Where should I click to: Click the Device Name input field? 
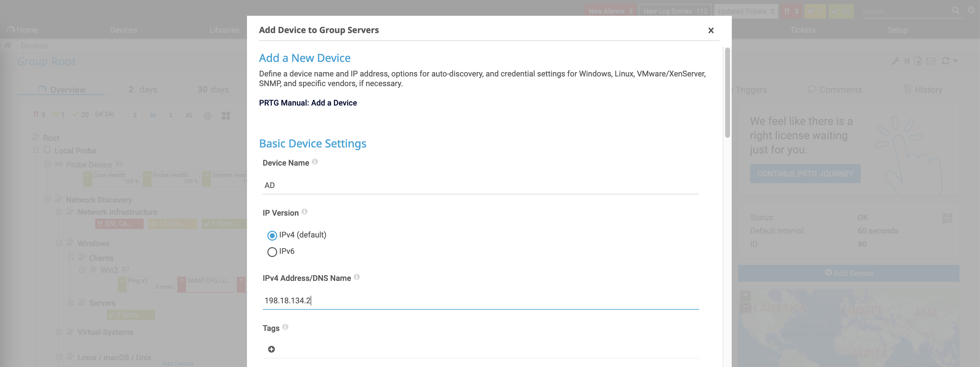click(480, 185)
